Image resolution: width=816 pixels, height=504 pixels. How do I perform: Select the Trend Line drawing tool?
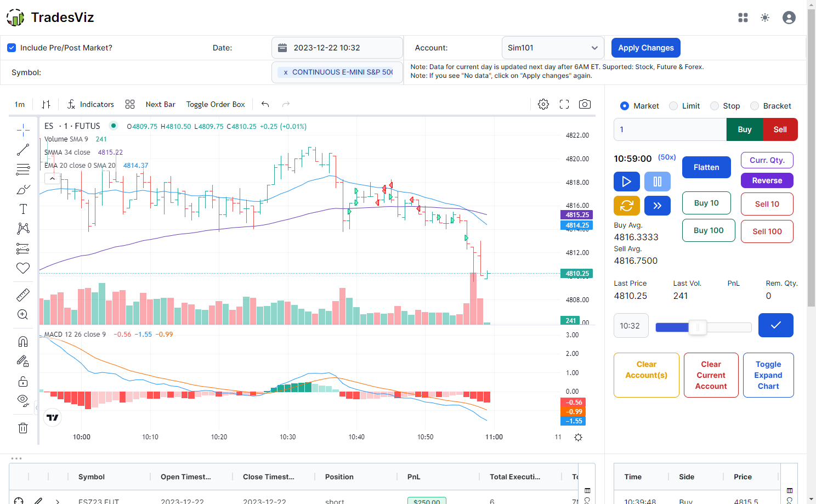[22, 150]
